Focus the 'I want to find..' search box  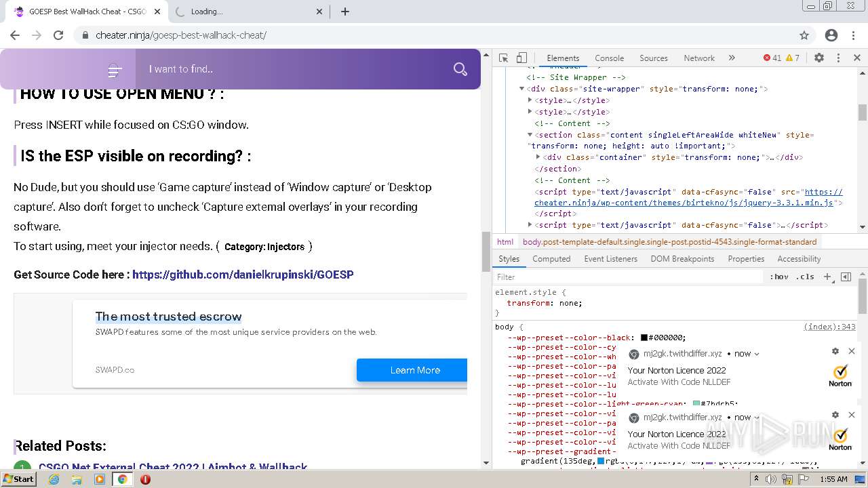[295, 69]
